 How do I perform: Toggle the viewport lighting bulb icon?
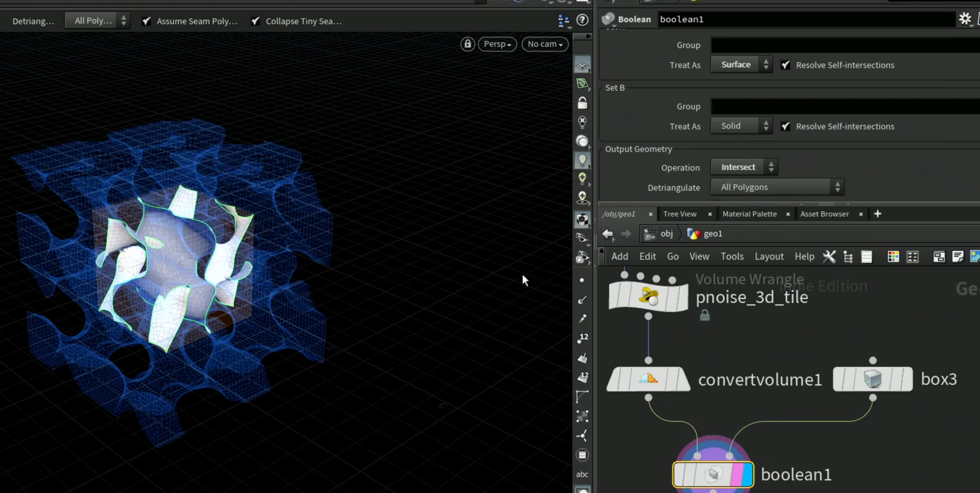(x=582, y=160)
